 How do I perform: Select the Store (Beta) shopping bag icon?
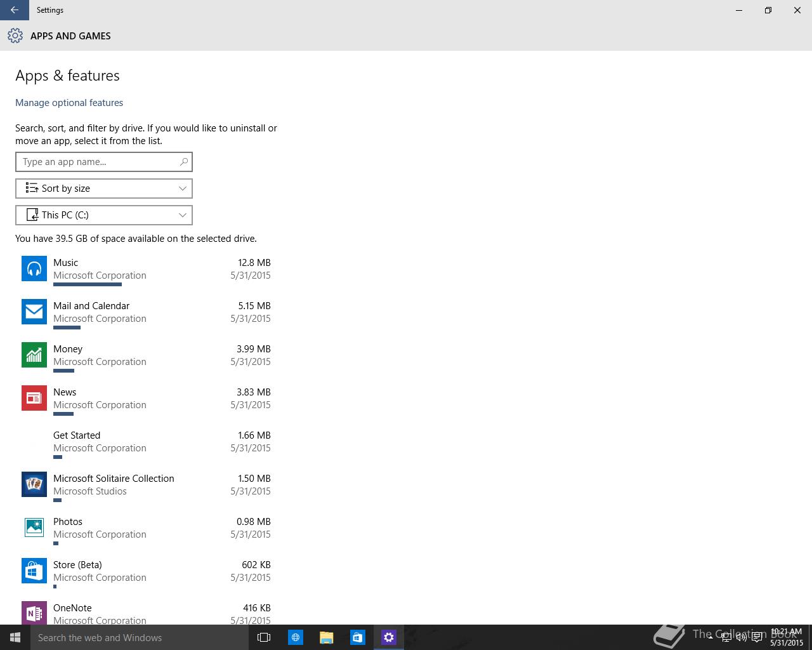(34, 571)
